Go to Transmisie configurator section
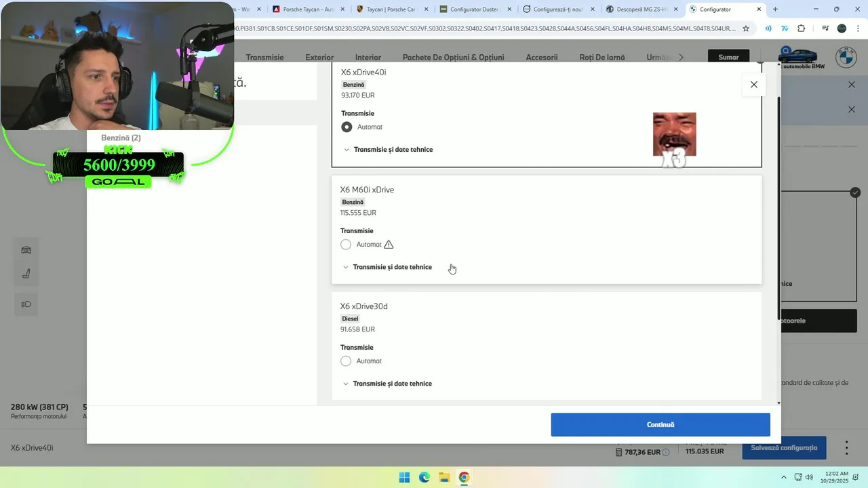Viewport: 868px width, 488px height. tap(264, 58)
